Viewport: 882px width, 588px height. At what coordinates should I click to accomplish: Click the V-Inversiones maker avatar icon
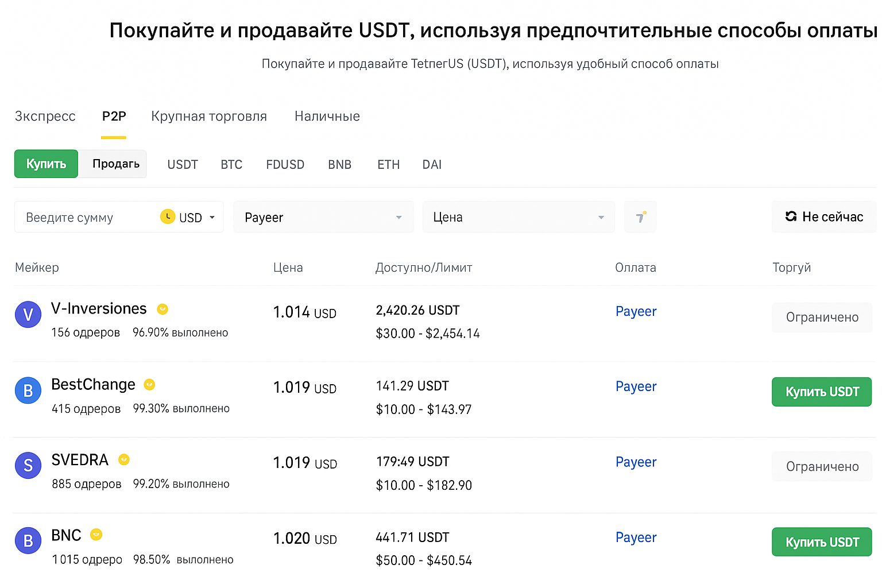28,315
